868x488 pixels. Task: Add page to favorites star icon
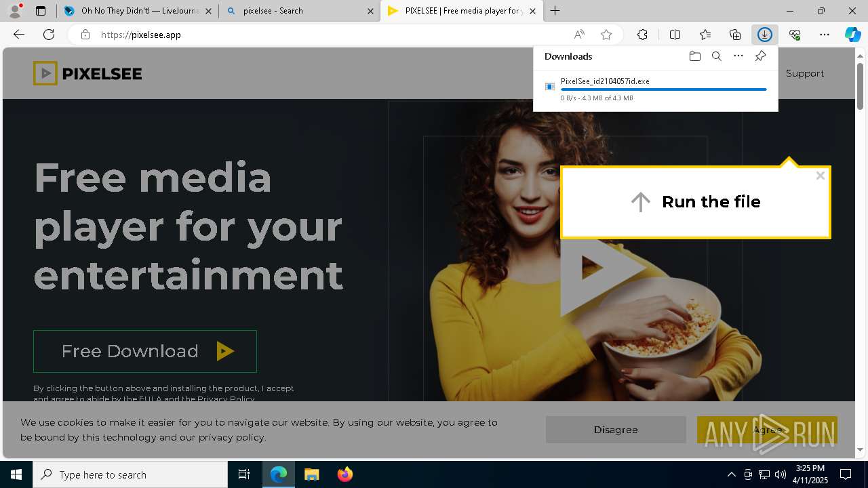(606, 35)
